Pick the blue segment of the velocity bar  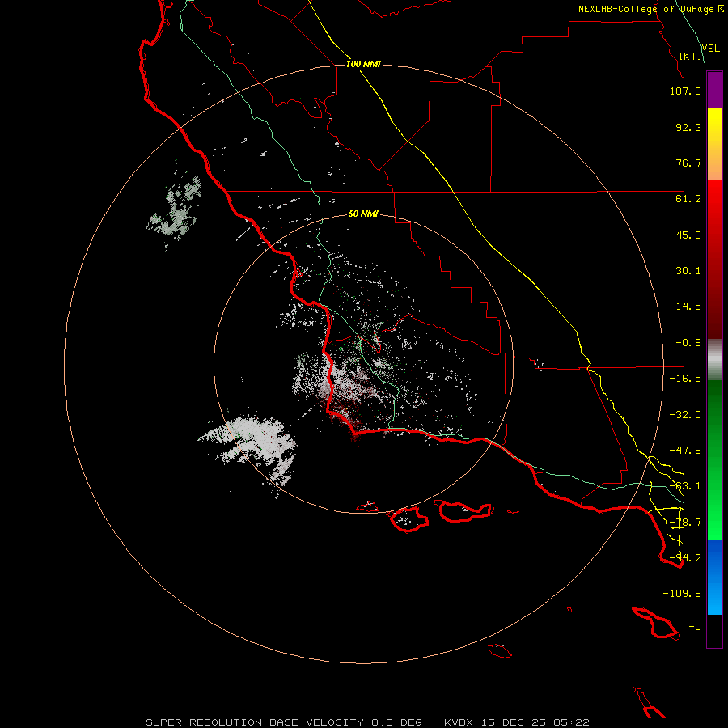click(714, 577)
